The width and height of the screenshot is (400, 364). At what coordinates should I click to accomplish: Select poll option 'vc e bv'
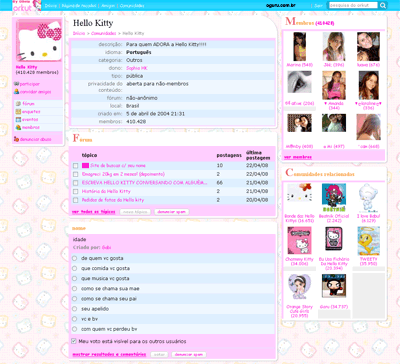coord(75,319)
